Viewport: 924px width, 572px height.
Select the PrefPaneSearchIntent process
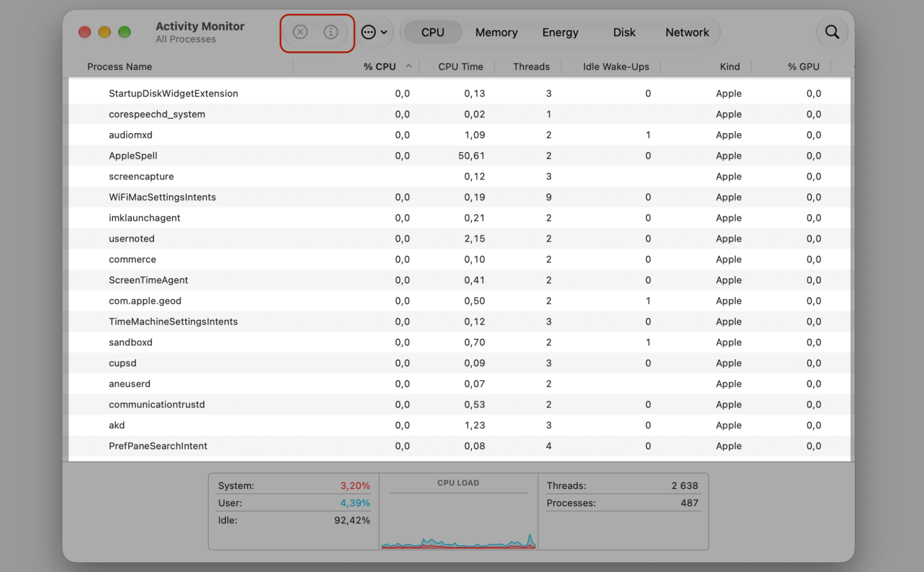click(459, 446)
